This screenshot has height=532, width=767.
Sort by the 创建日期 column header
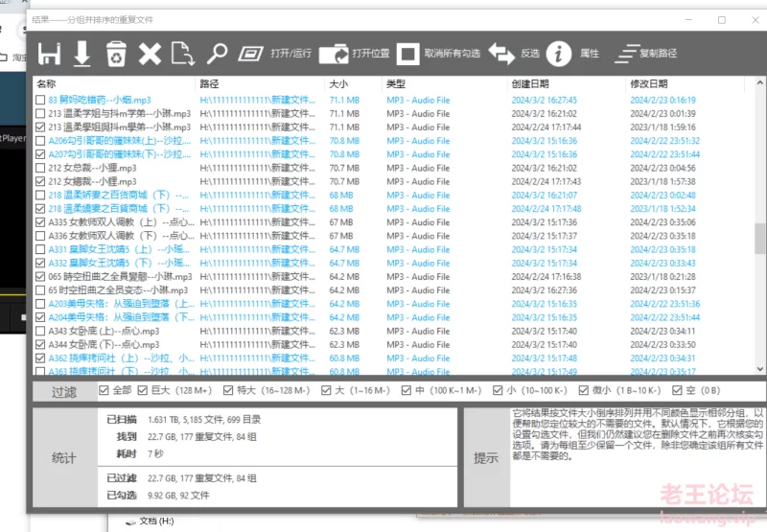[567, 84]
